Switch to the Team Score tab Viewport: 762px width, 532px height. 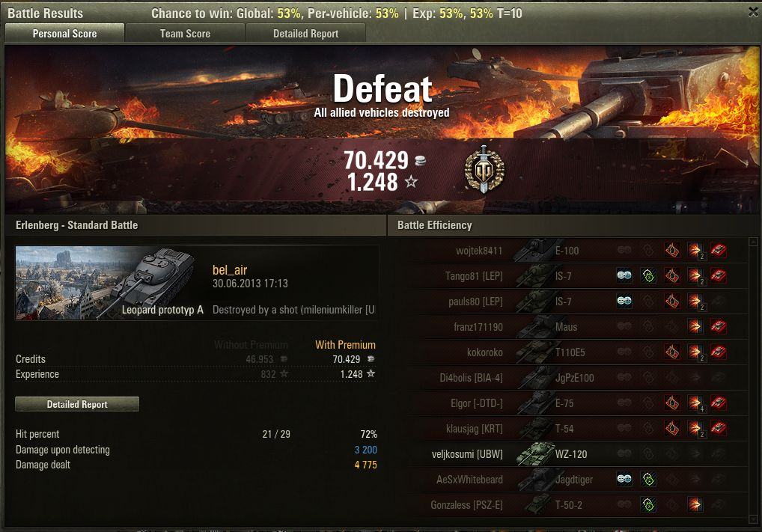pyautogui.click(x=185, y=34)
